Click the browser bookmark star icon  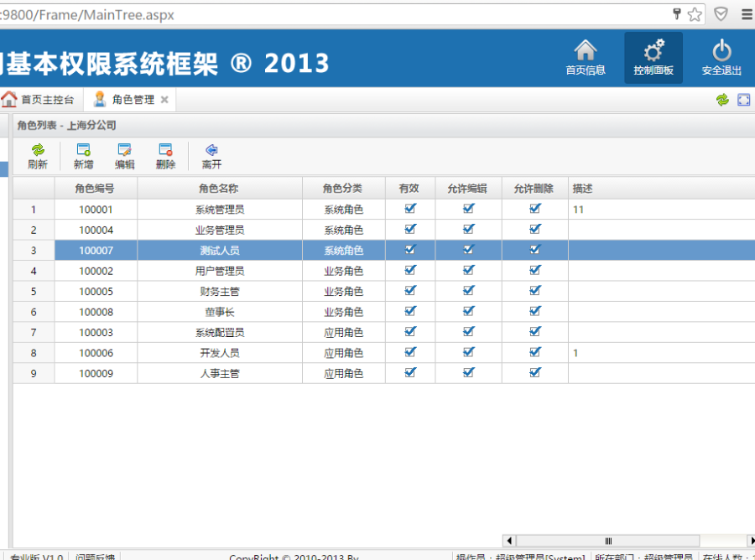695,14
